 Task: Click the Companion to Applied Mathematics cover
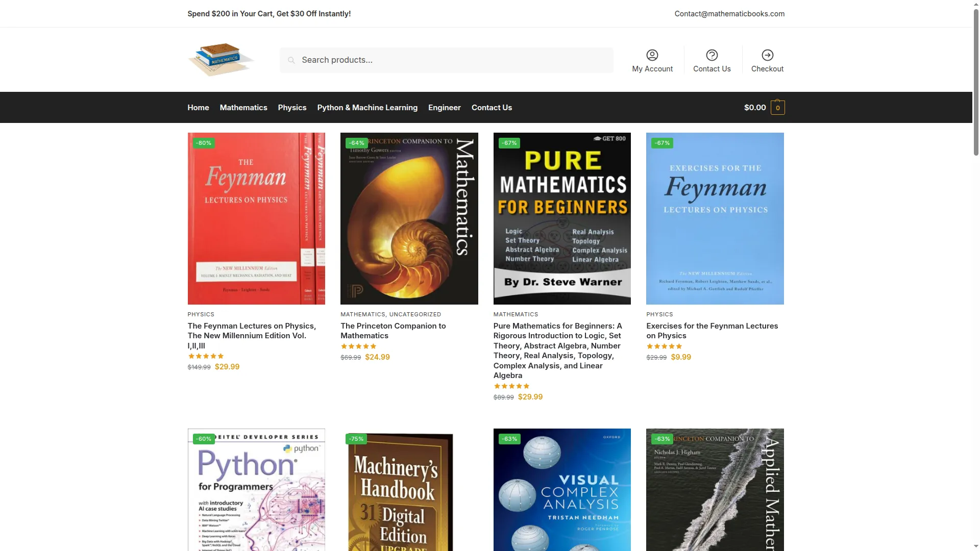715,490
